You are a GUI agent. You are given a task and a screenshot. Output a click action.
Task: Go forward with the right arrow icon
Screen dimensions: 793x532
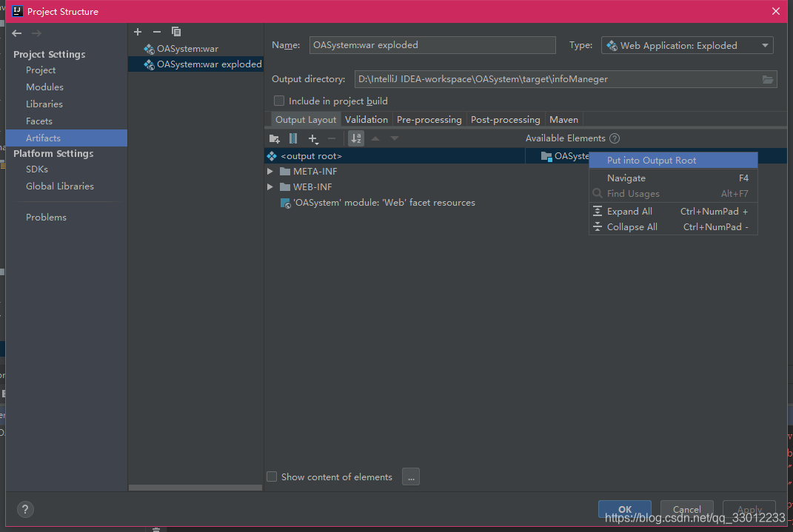[x=36, y=33]
